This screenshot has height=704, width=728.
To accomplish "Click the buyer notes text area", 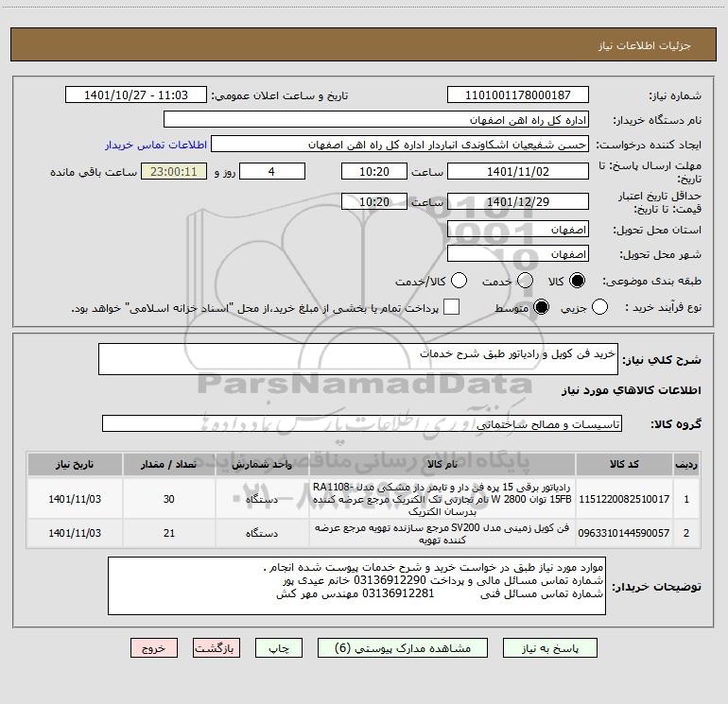I will pos(356,586).
